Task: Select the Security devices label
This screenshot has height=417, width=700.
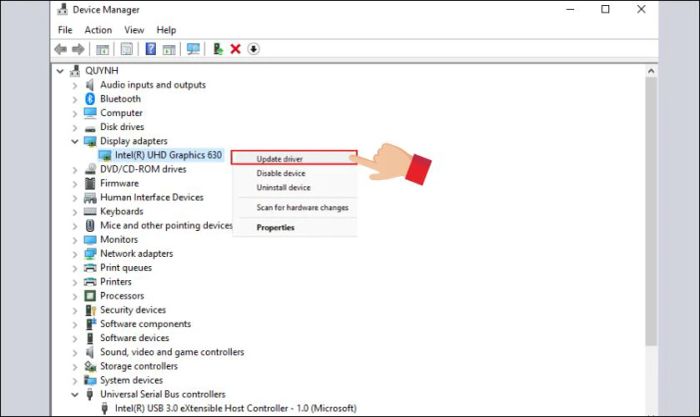Action: coord(133,310)
